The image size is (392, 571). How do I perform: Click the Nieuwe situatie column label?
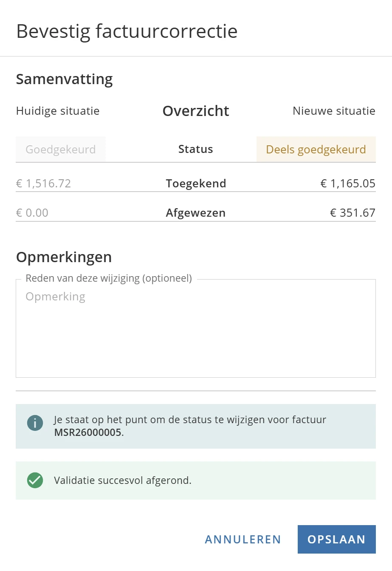(334, 111)
